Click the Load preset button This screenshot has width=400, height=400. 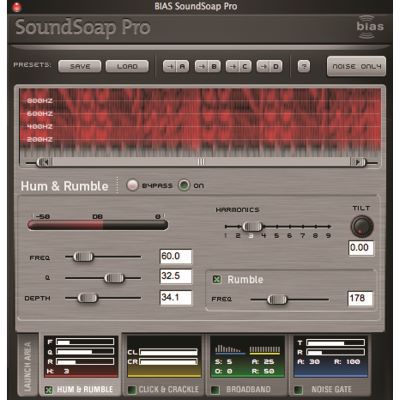[x=127, y=66]
